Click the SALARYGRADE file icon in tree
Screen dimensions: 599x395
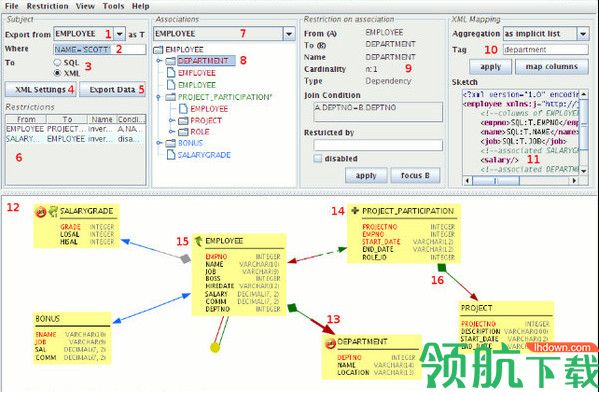click(172, 155)
